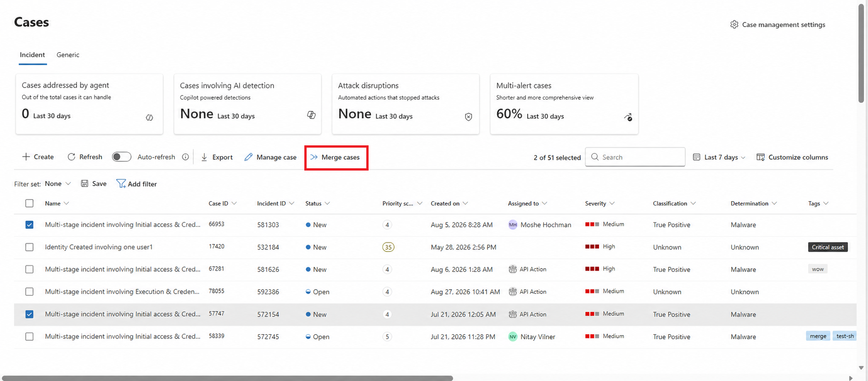Check the checkbox for case 78055
The width and height of the screenshot is (868, 381).
pos(29,292)
